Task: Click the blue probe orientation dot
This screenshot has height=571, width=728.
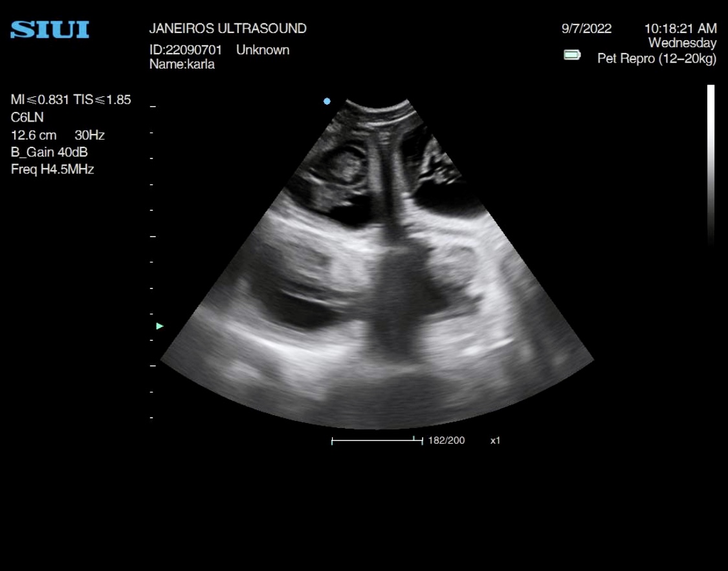Action: [327, 102]
